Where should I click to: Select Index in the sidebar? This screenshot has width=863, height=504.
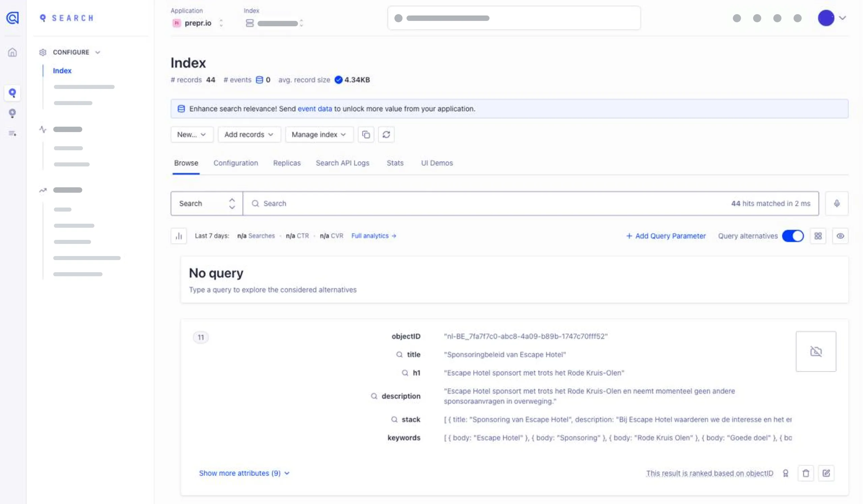click(x=62, y=71)
